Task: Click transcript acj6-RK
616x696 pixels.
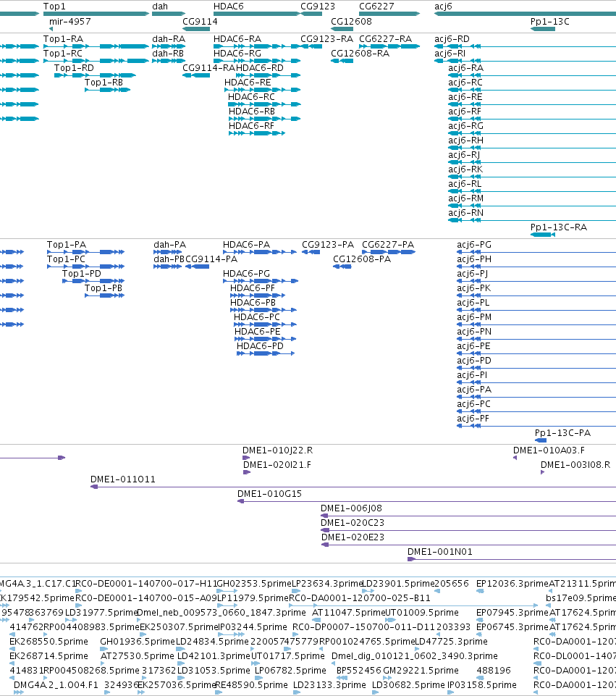Action: click(x=532, y=177)
